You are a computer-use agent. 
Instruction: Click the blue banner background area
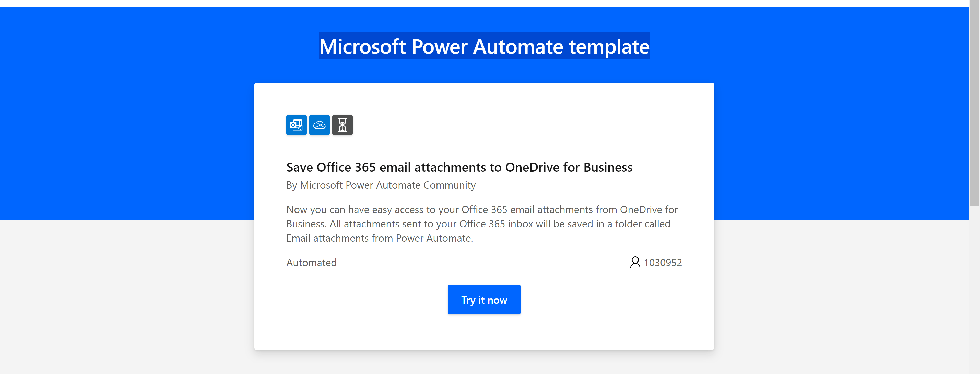point(114,114)
